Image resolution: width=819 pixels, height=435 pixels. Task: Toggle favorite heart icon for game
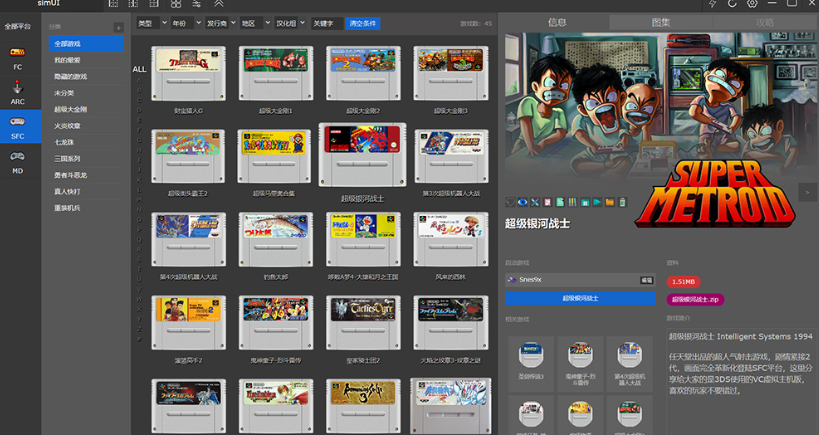tap(511, 202)
